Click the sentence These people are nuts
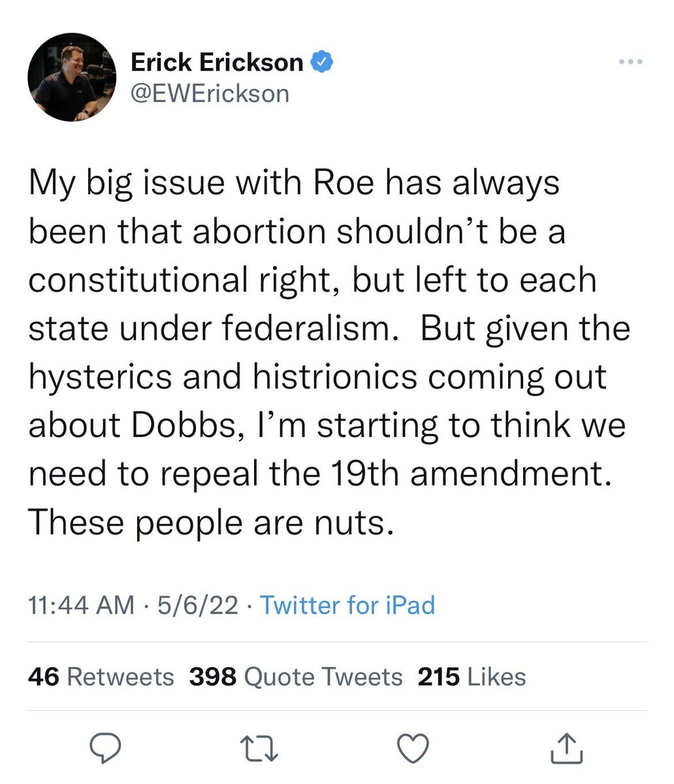 pos(212,523)
